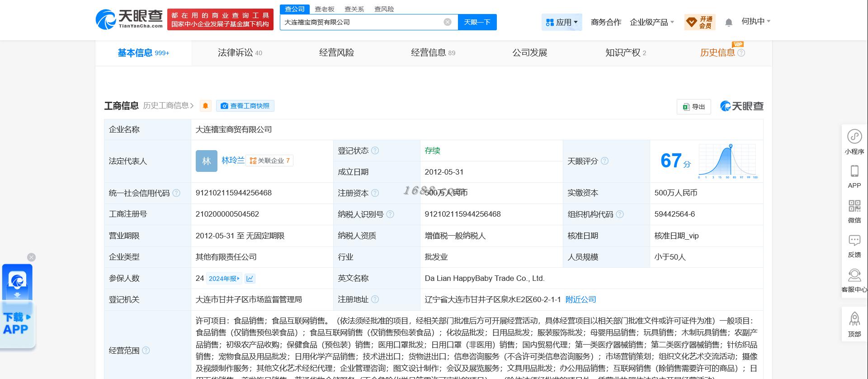Expand the 企业级产品 dropdown
The width and height of the screenshot is (868, 379).
(652, 22)
